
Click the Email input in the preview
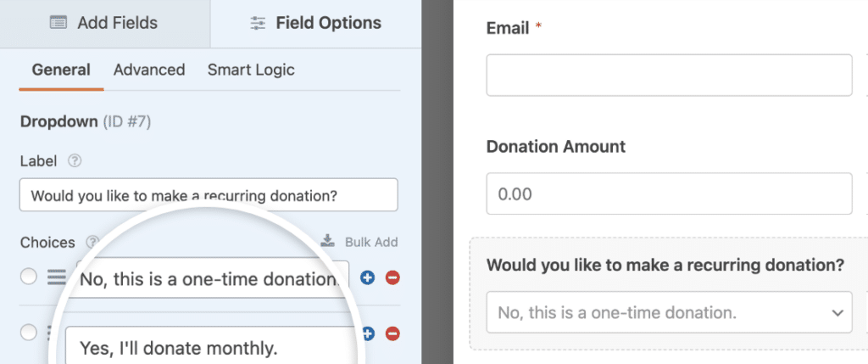tap(668, 76)
